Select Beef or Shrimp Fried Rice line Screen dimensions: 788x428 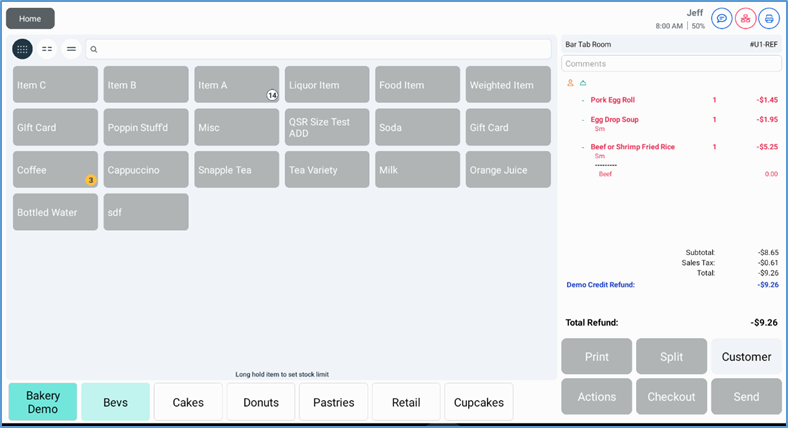click(x=634, y=147)
